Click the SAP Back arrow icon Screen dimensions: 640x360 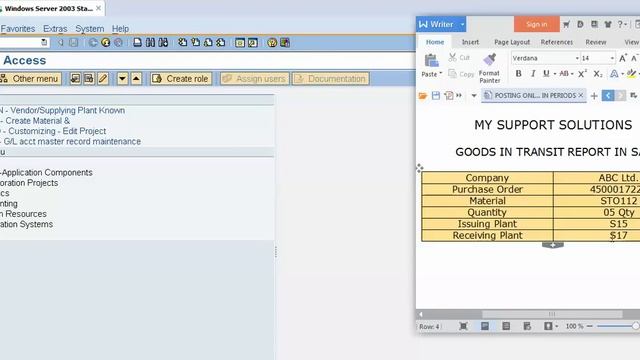tap(60, 42)
